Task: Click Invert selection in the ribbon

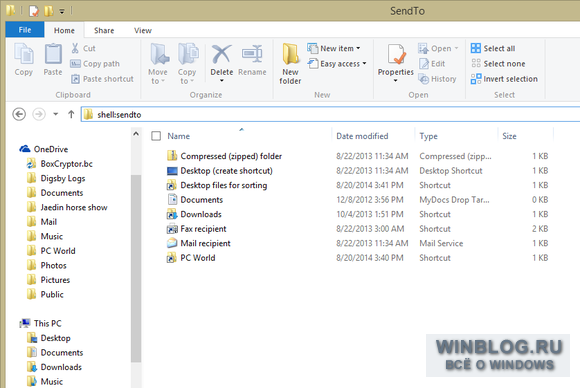Action: tap(504, 79)
